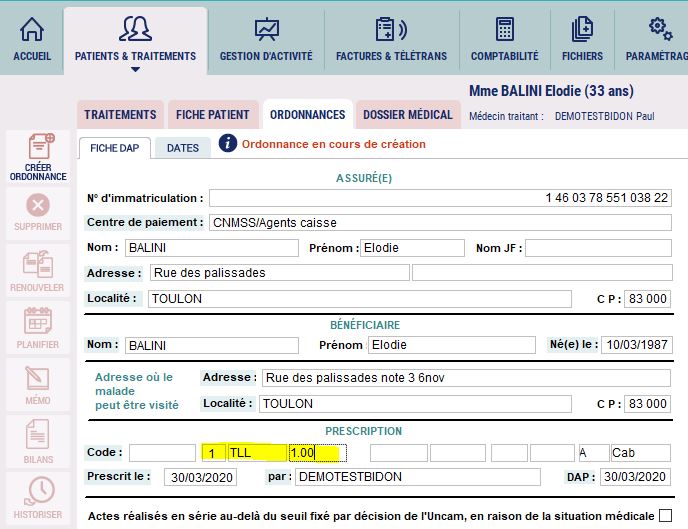Open Gestion d'activité chart icon

267,29
